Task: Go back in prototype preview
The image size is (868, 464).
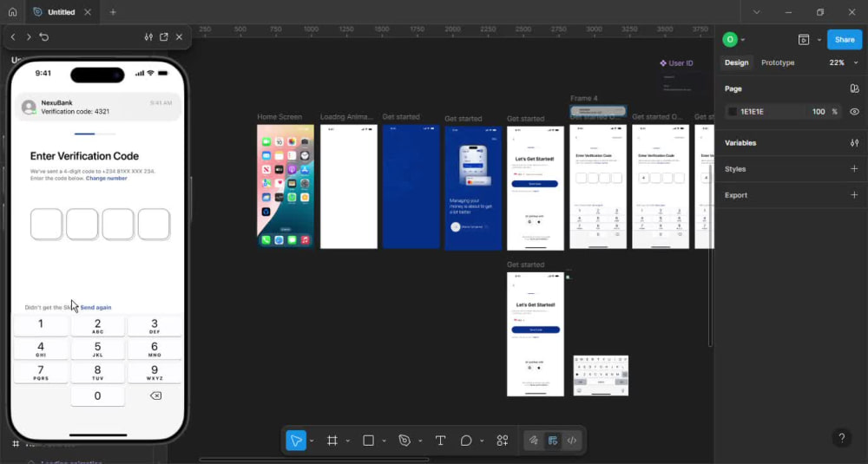Action: pyautogui.click(x=13, y=37)
